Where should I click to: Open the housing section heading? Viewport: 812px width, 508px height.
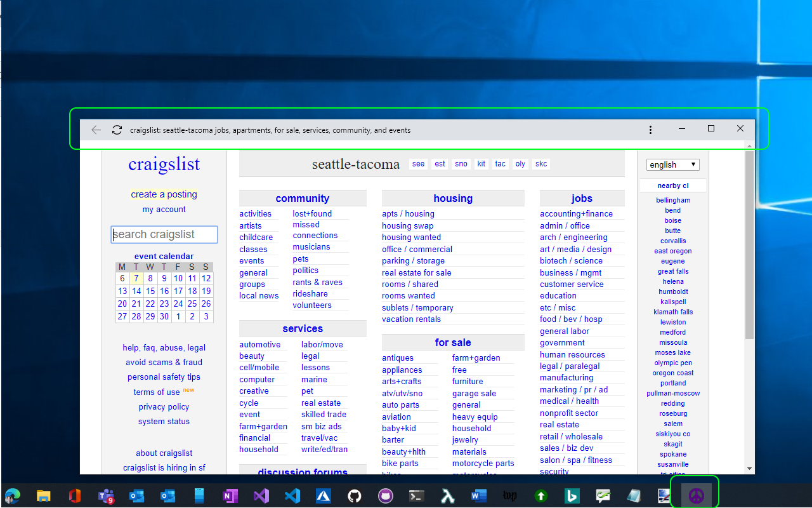coord(453,198)
